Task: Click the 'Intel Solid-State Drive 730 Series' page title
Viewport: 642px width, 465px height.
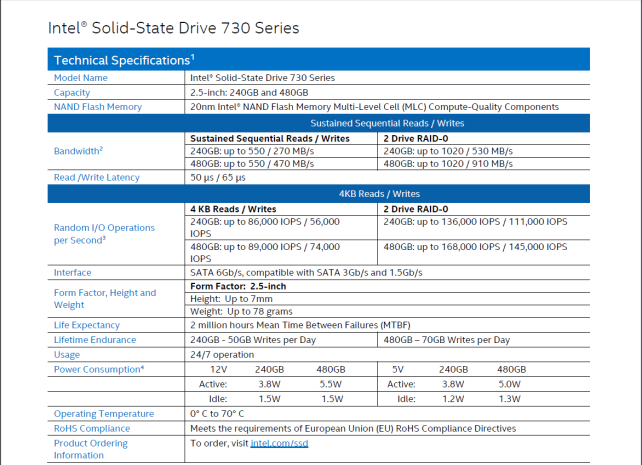Action: tap(174, 28)
